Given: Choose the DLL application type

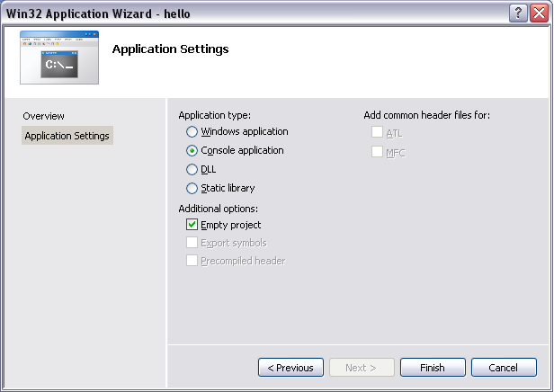Looking at the screenshot, I should 192,170.
